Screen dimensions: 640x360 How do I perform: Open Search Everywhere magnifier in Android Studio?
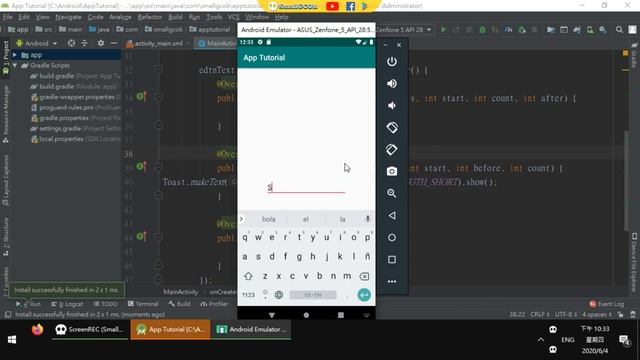(619, 30)
